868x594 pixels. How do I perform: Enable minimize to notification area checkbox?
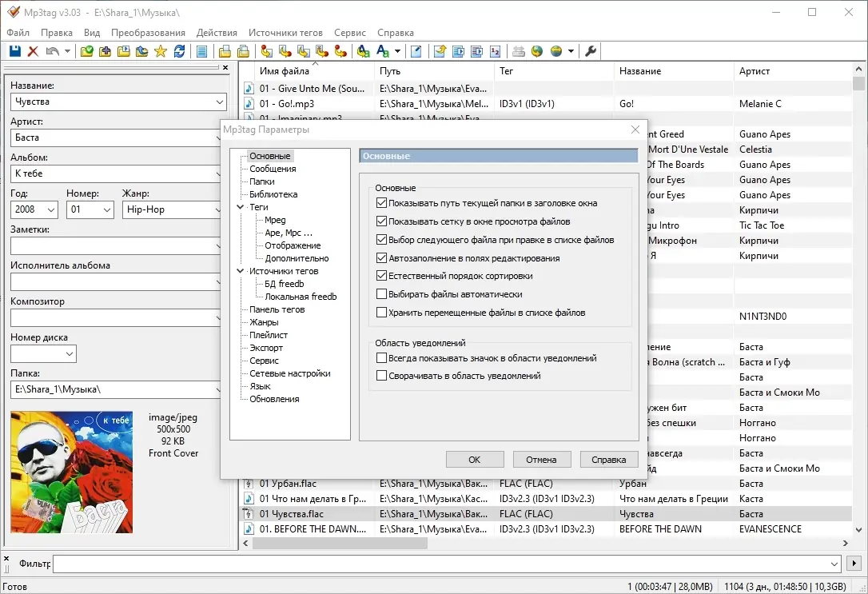[x=381, y=376]
